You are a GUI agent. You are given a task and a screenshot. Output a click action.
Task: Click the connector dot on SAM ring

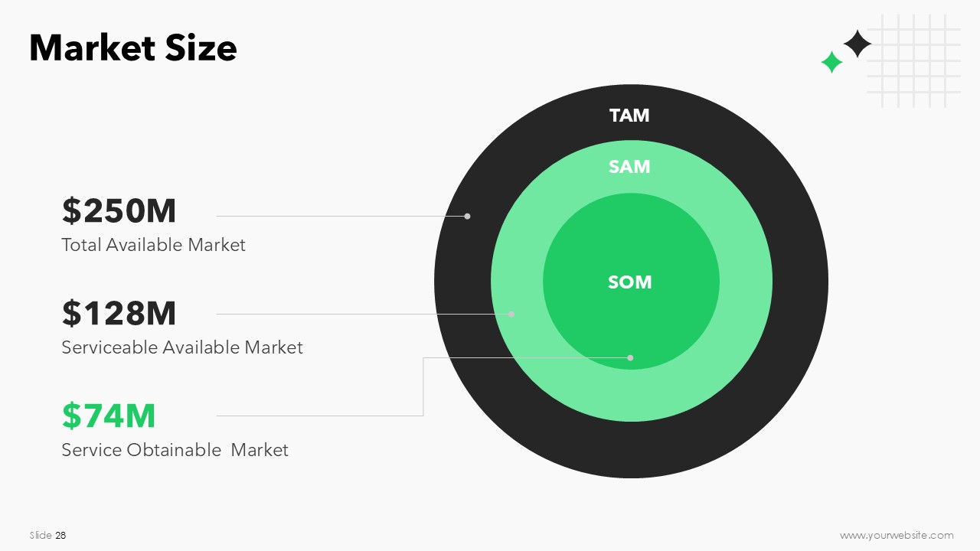click(x=511, y=314)
